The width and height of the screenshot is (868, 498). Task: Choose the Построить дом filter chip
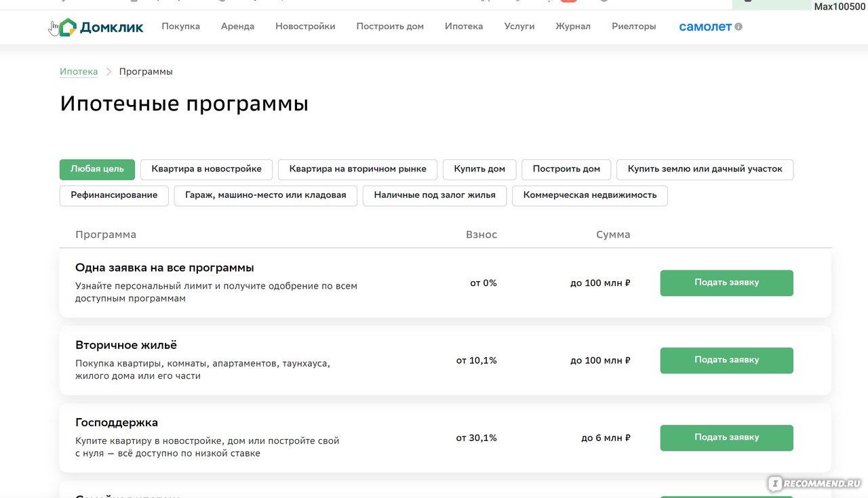coord(566,169)
